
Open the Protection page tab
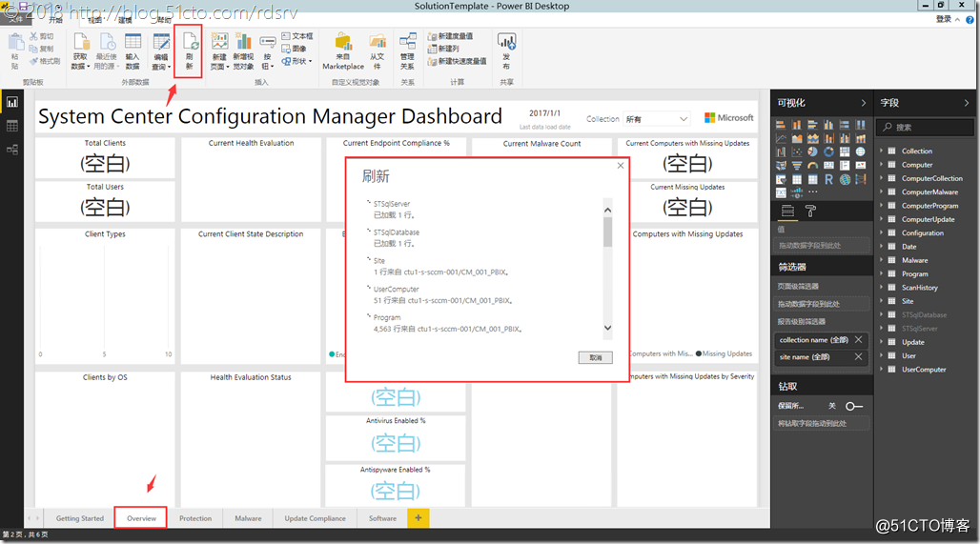pos(195,518)
